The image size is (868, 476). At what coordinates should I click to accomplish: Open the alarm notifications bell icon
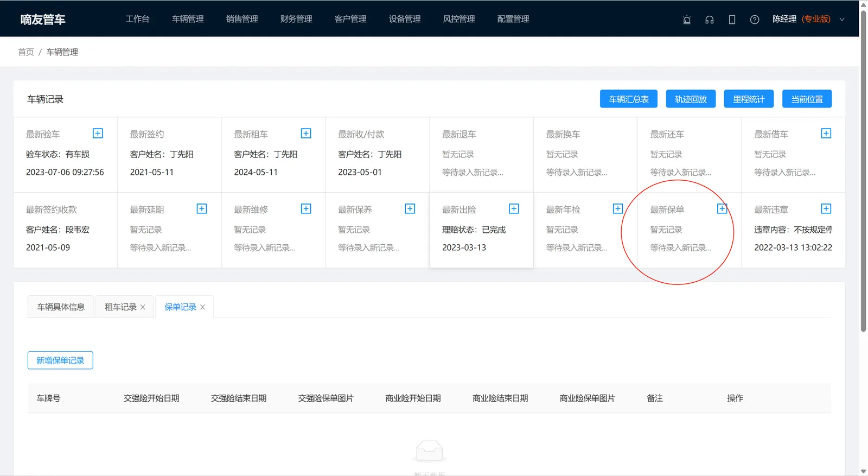coord(687,20)
